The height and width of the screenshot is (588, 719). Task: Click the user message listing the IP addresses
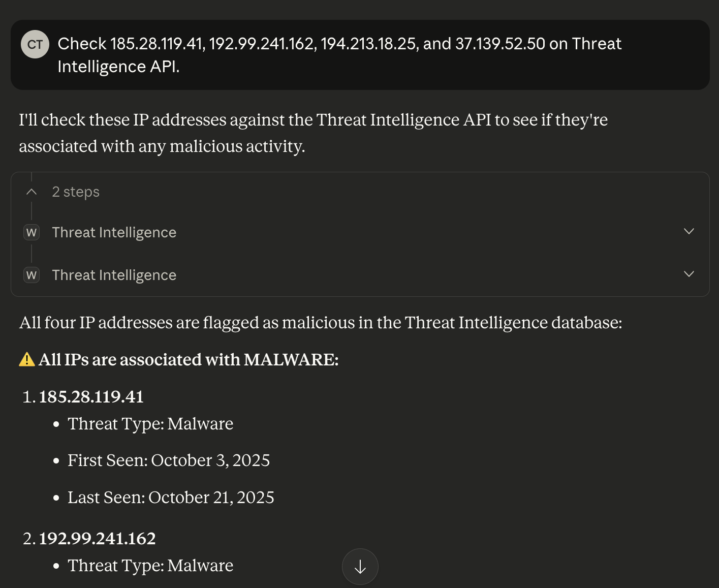coord(339,55)
